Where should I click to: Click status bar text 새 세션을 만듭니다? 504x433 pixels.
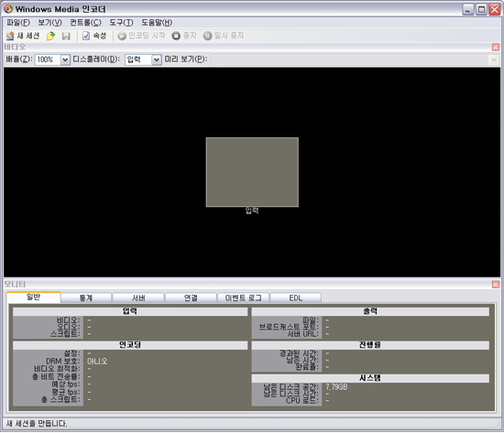tap(37, 423)
